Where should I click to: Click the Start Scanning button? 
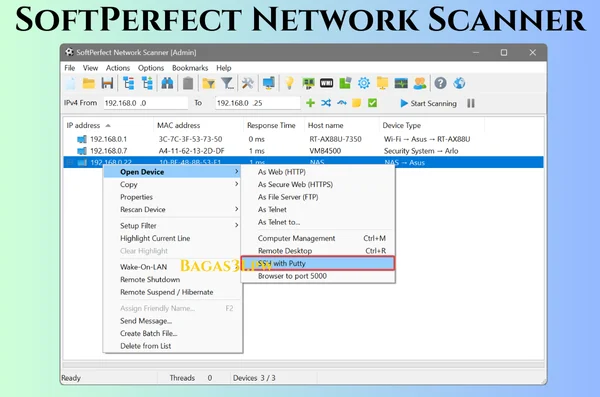[428, 103]
